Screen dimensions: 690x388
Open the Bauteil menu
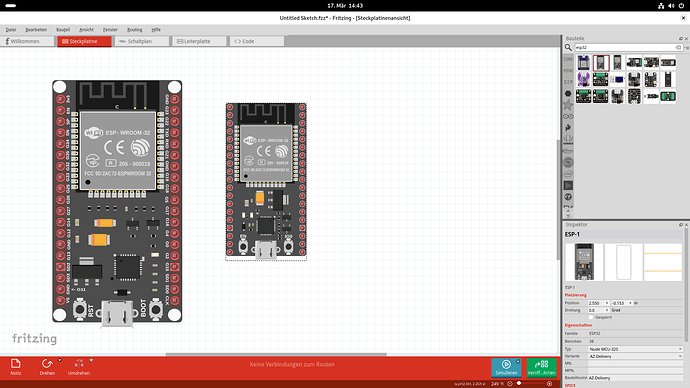point(63,29)
